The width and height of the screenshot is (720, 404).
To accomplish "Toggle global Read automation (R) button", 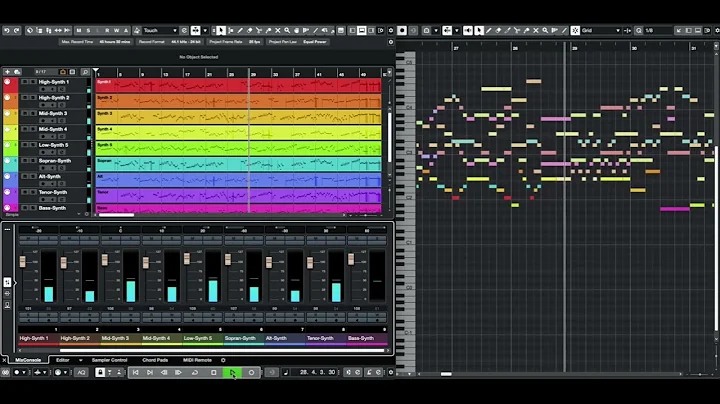I will coord(107,30).
